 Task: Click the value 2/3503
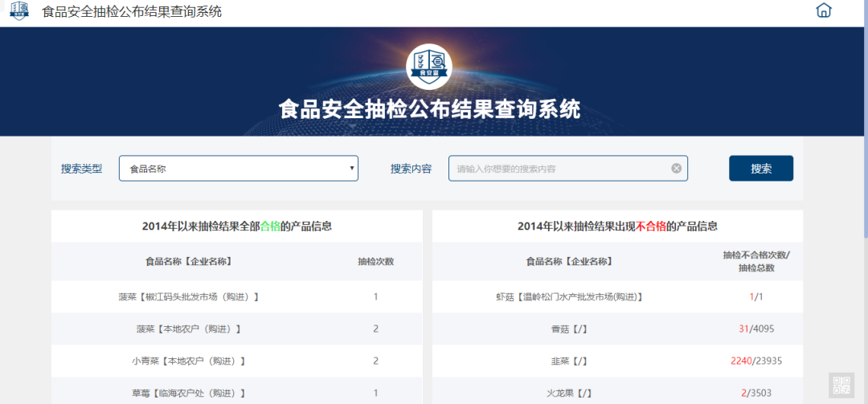pos(756,393)
